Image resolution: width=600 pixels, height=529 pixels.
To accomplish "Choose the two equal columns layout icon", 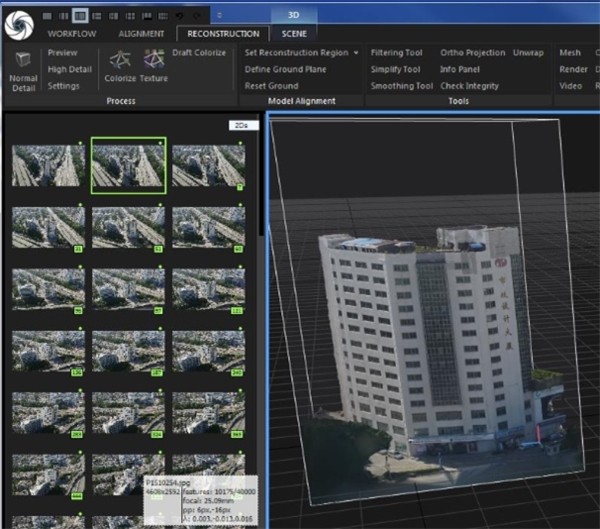I will (x=64, y=16).
